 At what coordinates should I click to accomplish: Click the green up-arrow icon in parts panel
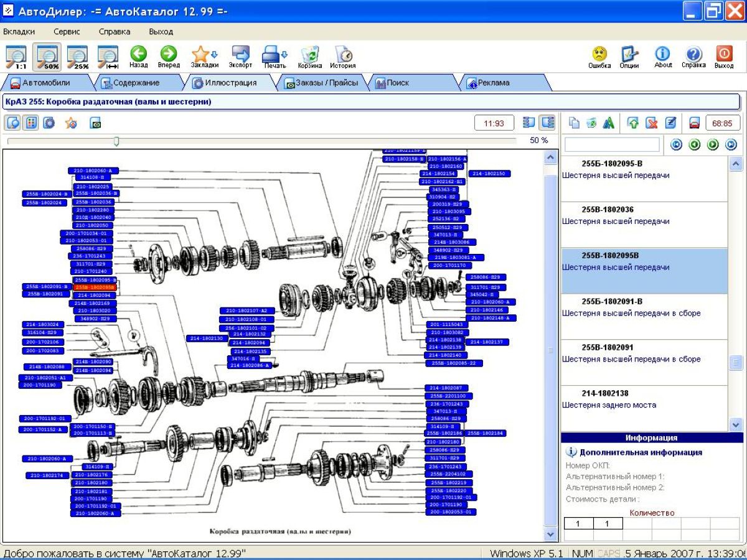click(x=633, y=123)
